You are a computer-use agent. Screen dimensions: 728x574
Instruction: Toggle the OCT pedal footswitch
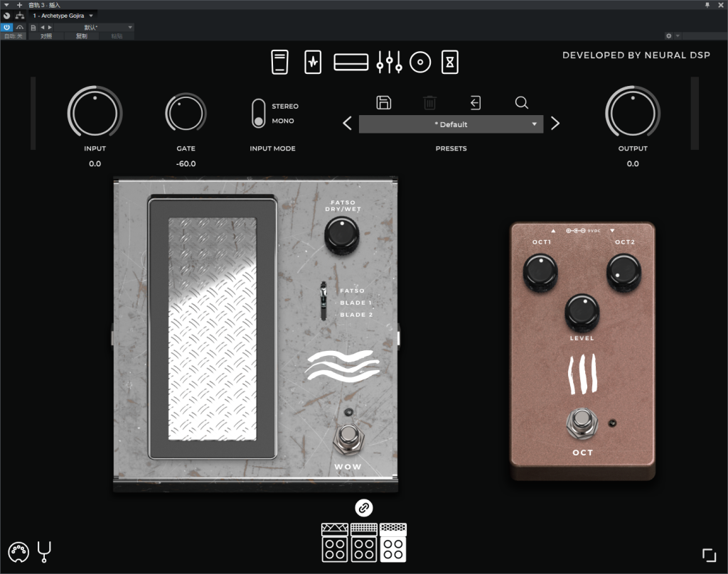[x=582, y=422]
